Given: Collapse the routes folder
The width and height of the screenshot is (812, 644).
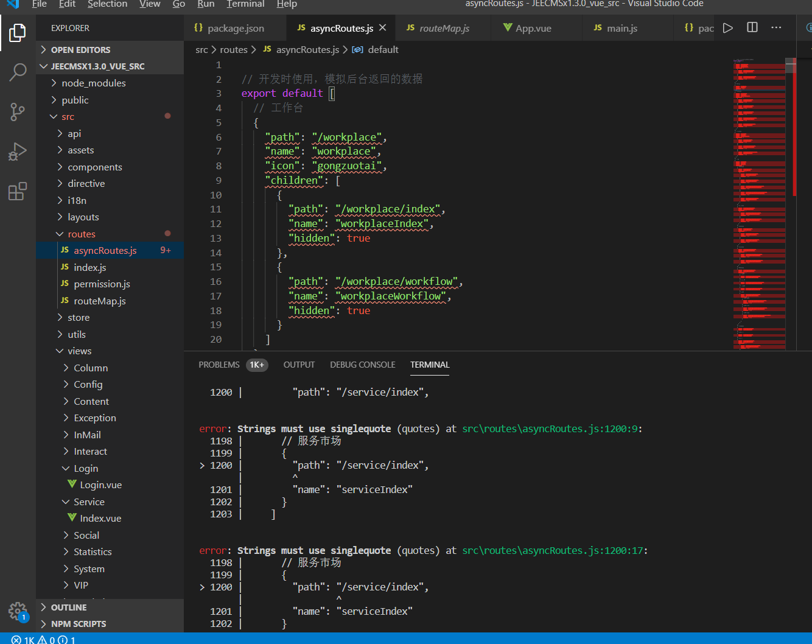Looking at the screenshot, I should pyautogui.click(x=81, y=234).
